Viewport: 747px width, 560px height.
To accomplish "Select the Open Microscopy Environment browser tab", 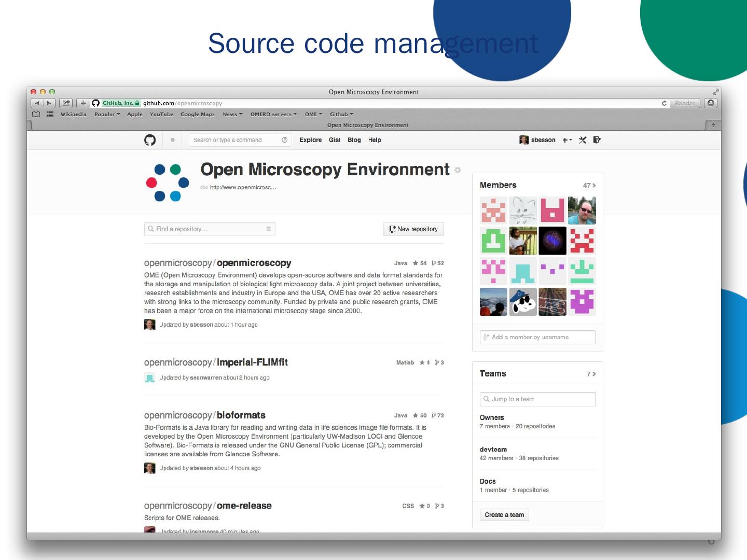I will (x=368, y=125).
